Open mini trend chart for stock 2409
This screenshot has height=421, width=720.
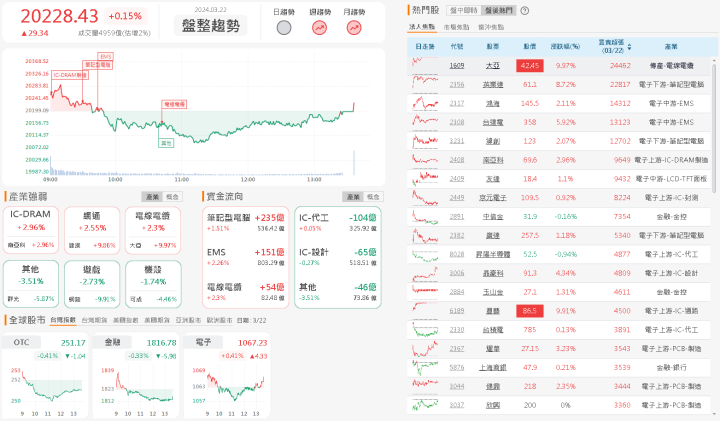(x=425, y=179)
